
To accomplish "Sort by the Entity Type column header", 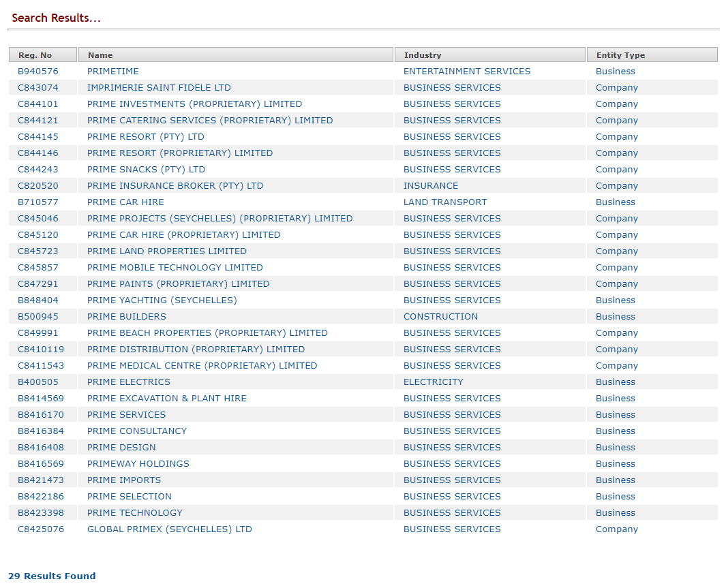I will (x=652, y=55).
